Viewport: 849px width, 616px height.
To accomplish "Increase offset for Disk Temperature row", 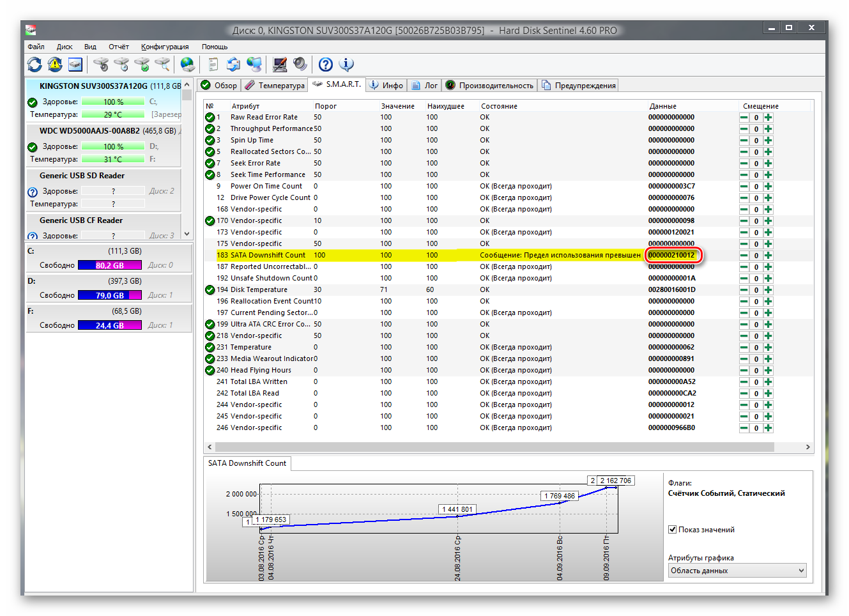I will coord(768,290).
